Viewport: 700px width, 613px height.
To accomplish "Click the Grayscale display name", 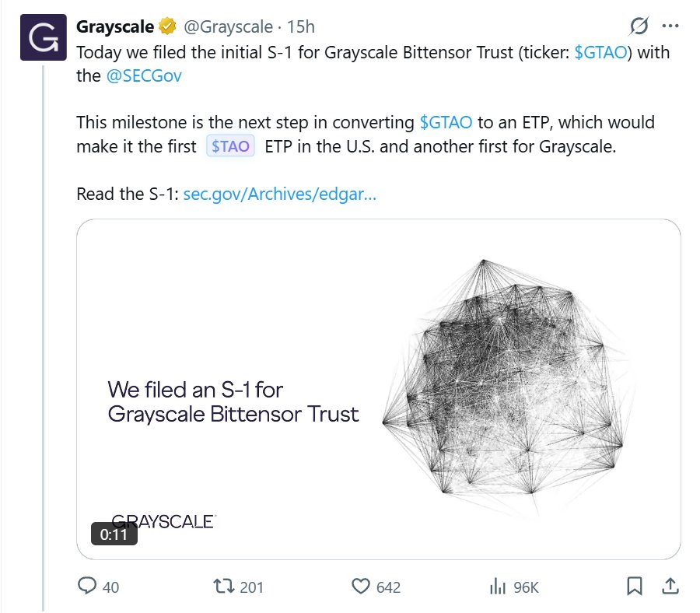I will point(114,27).
